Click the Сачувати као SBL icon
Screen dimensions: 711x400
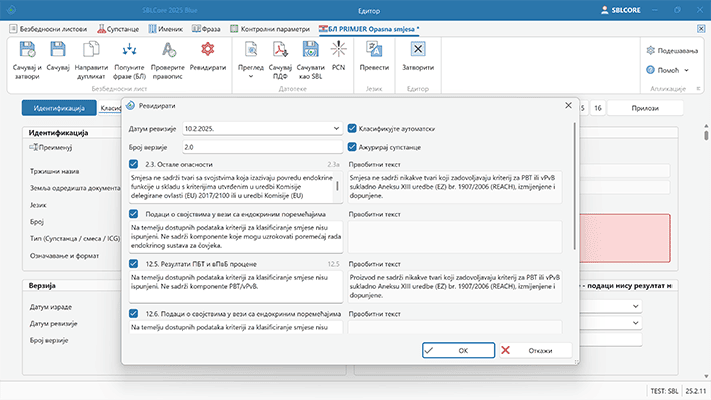coord(311,49)
